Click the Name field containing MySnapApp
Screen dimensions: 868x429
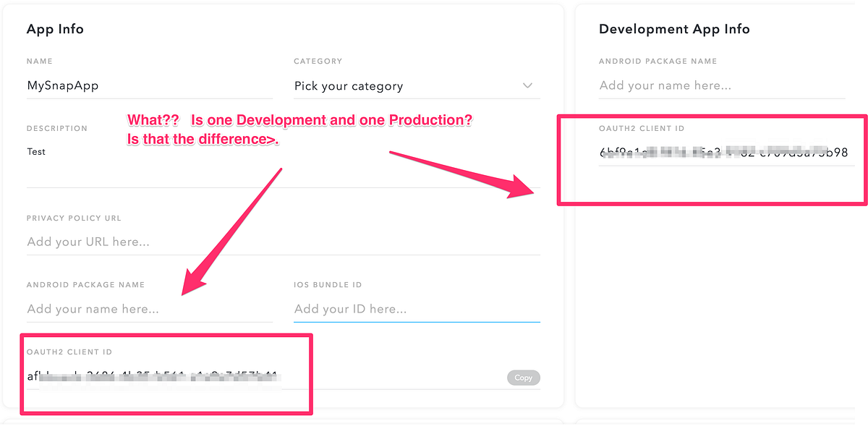pyautogui.click(x=149, y=85)
